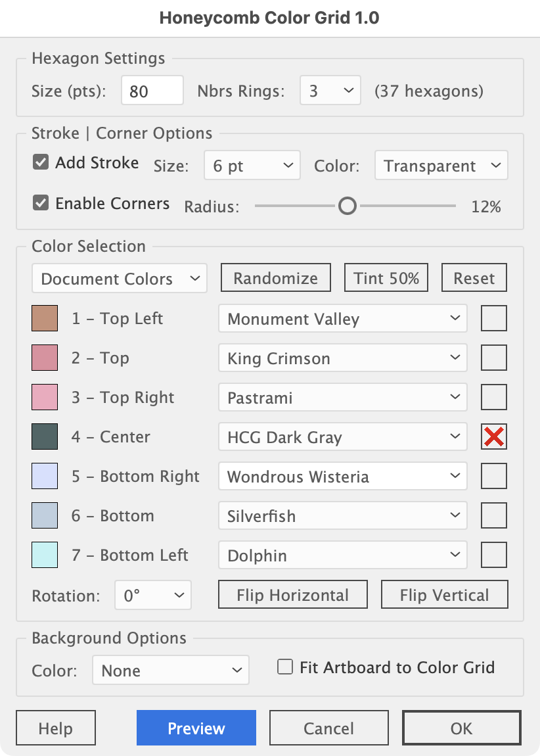Screen dimensions: 540x756
Task: Open the Nbrs Rings dropdown
Action: [x=330, y=91]
